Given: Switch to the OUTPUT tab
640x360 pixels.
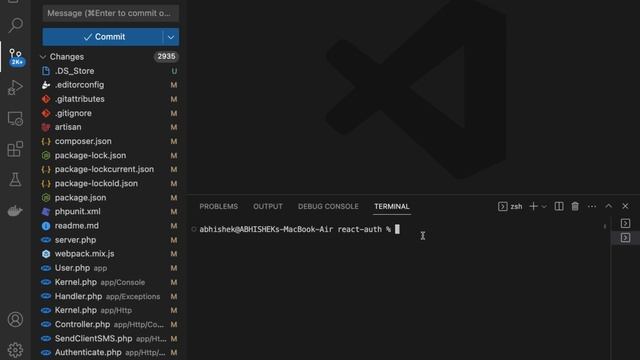Looking at the screenshot, I should 268,207.
